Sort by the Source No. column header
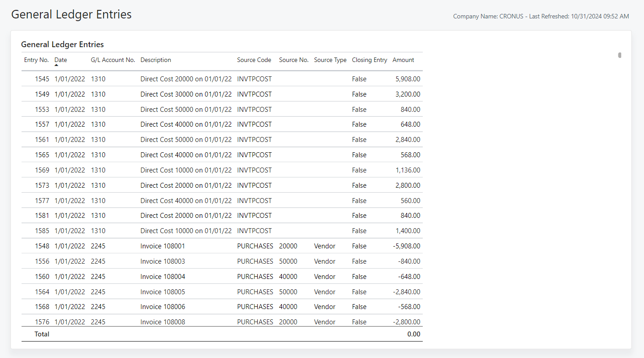Viewport: 644px width, 358px height. (294, 60)
